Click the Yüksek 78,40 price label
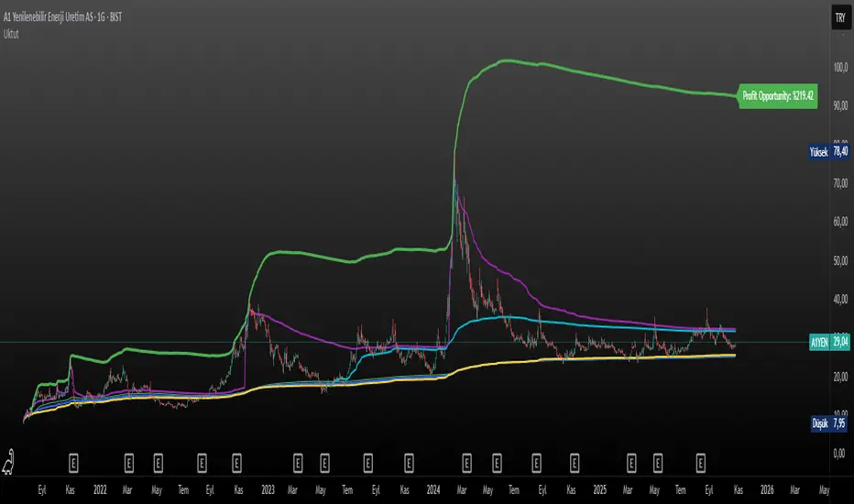 point(829,151)
